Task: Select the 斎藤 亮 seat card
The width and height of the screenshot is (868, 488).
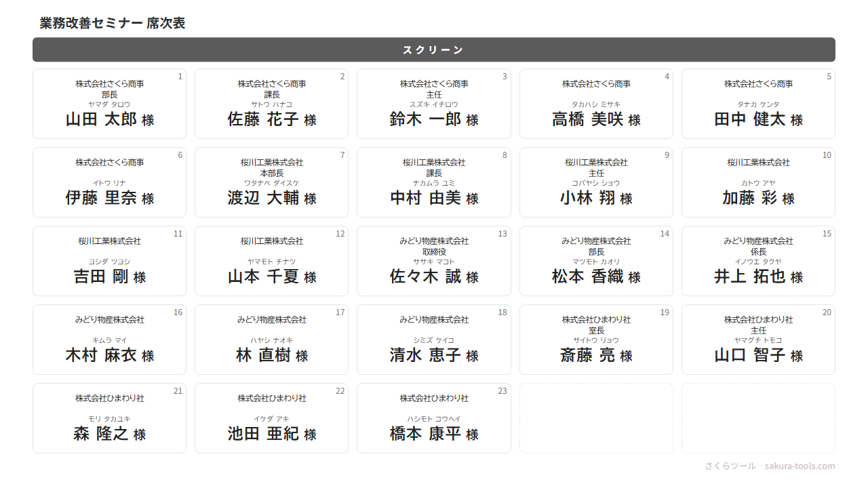Action: coord(596,340)
